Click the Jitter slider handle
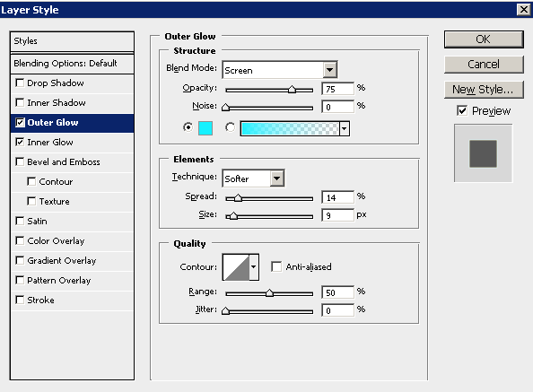Viewport: 533px width, 392px height. click(225, 310)
